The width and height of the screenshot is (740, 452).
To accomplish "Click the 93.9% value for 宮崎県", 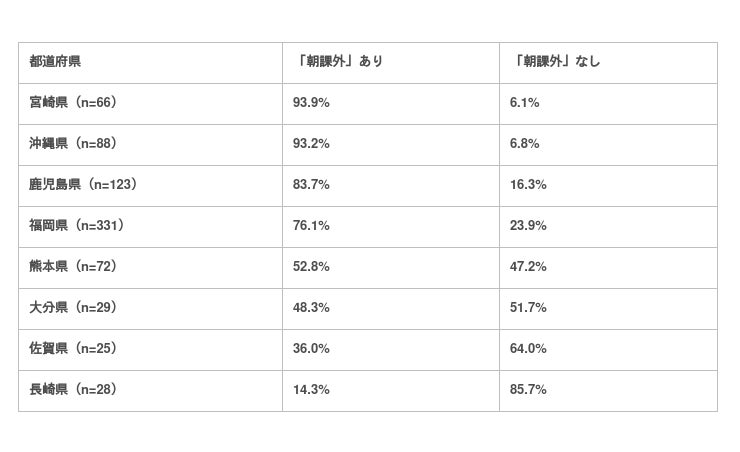I will point(312,103).
